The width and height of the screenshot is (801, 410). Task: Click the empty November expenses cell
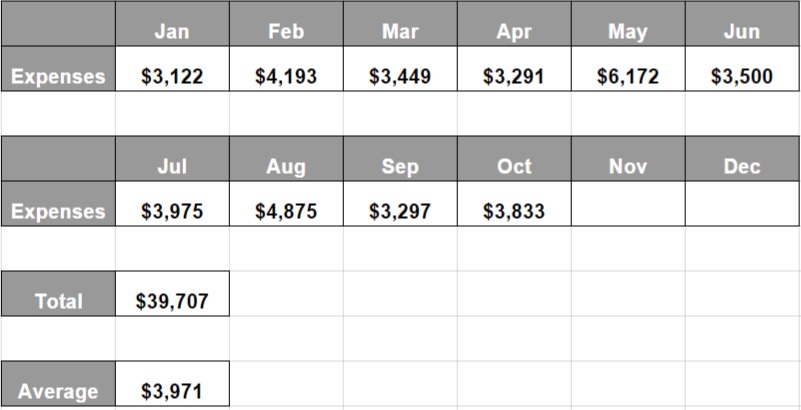click(628, 204)
